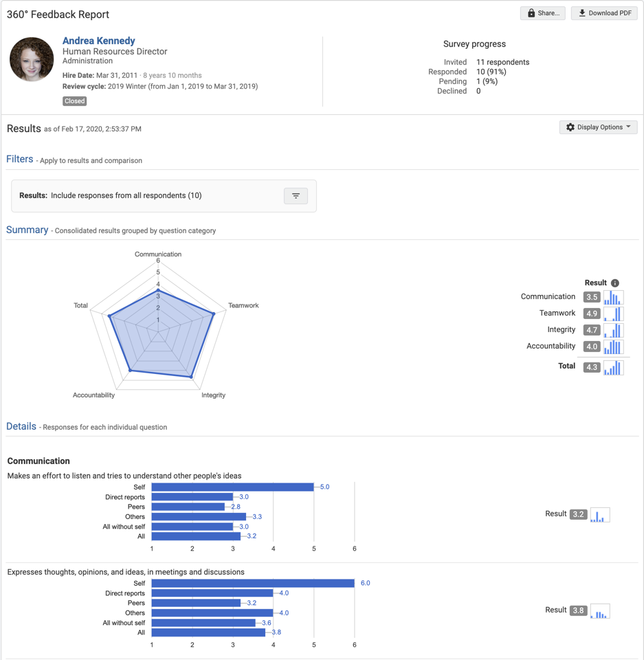Open the Total score distribution icon

pos(613,367)
